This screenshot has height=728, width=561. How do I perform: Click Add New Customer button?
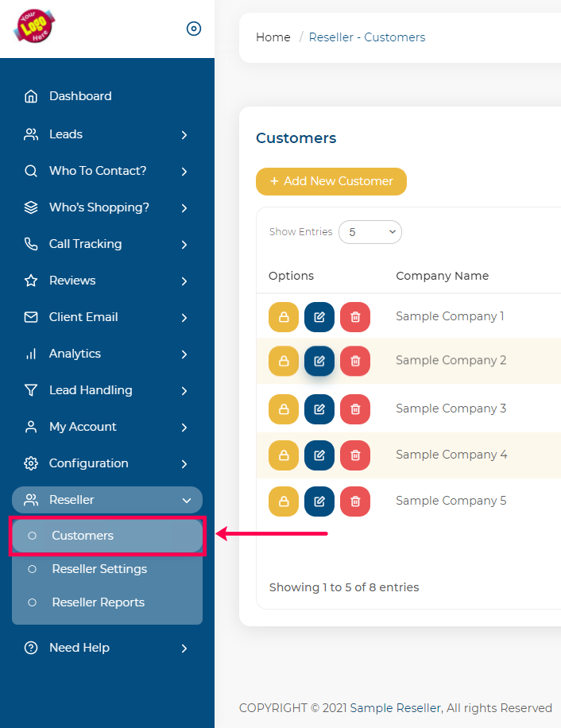(x=331, y=181)
